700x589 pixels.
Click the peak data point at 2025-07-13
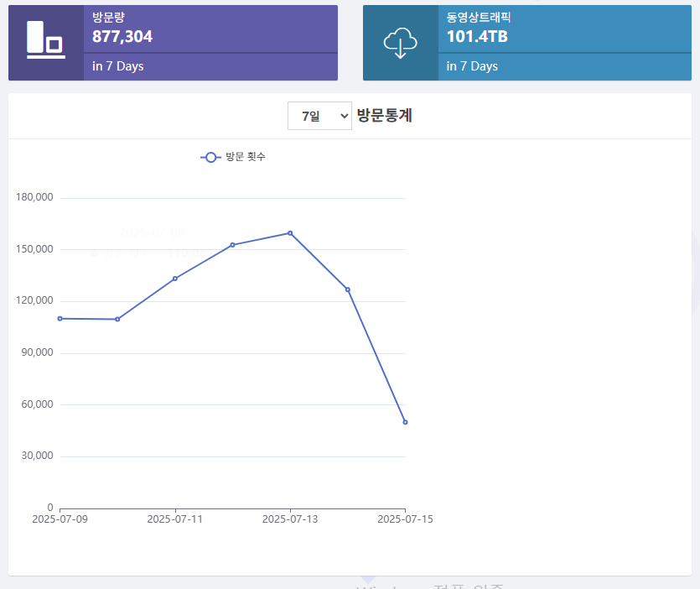[290, 233]
